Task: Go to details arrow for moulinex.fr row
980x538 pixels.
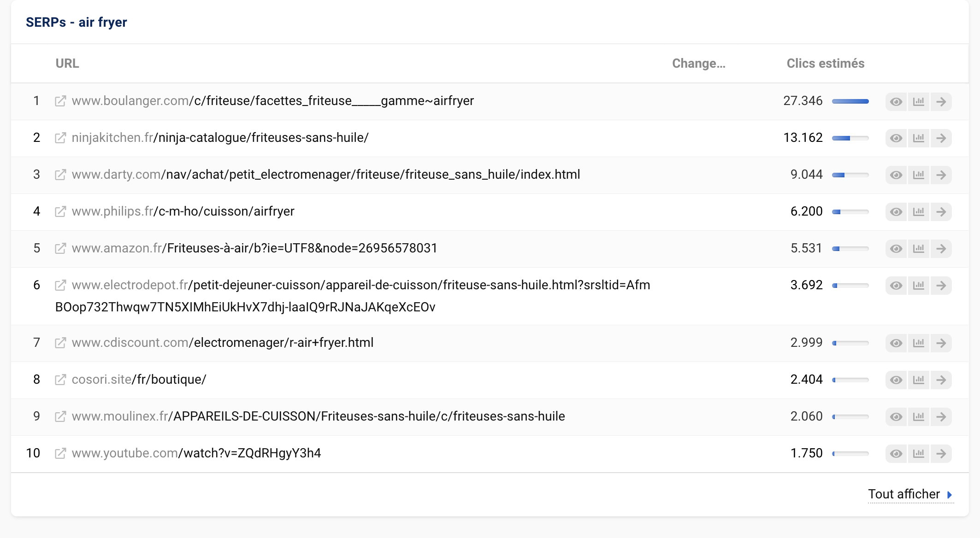Action: pos(941,416)
